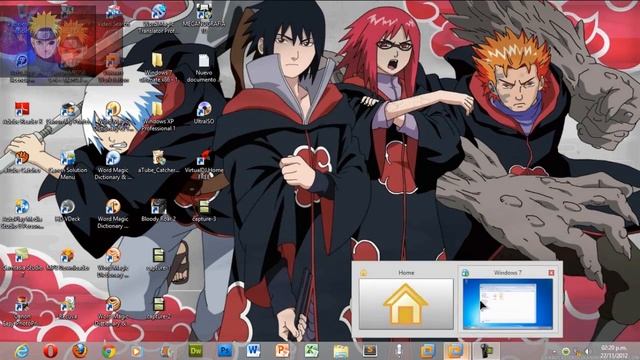Click Internet Explorer in the taskbar
Image resolution: width=640 pixels, height=360 pixels.
pyautogui.click(x=22, y=351)
